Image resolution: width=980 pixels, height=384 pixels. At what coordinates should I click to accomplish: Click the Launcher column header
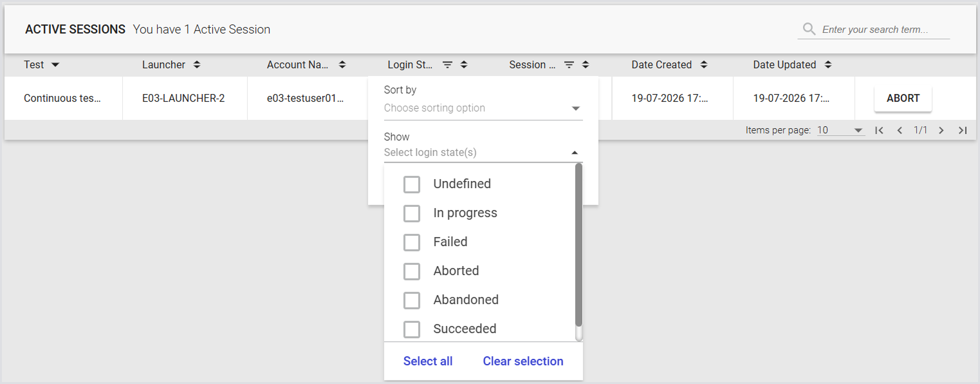163,65
